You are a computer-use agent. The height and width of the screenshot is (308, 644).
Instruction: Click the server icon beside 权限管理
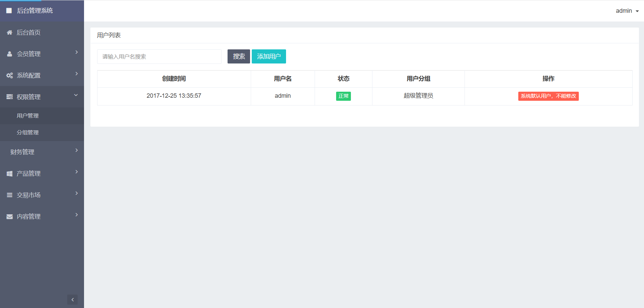coord(9,97)
